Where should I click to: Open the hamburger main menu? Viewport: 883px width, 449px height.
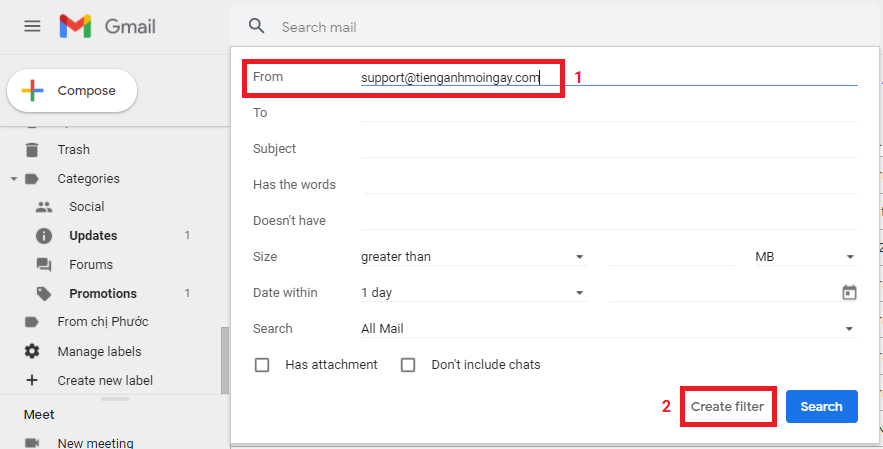[32, 26]
